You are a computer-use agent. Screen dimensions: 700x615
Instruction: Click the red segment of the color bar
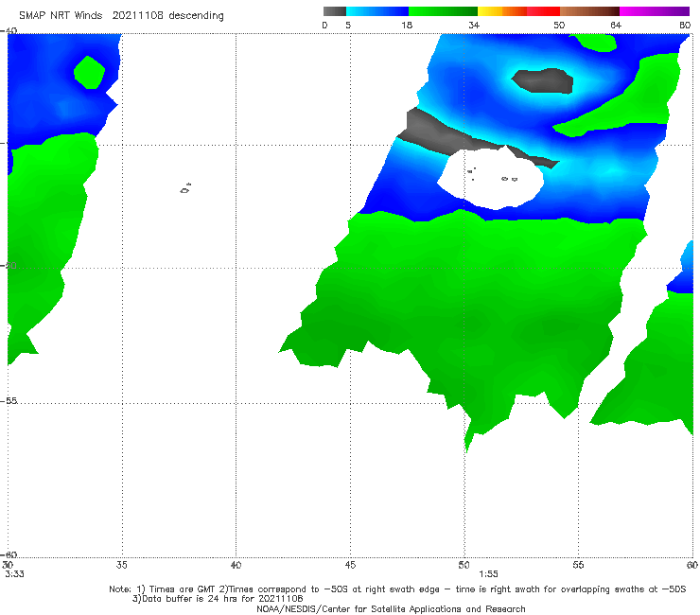543,11
